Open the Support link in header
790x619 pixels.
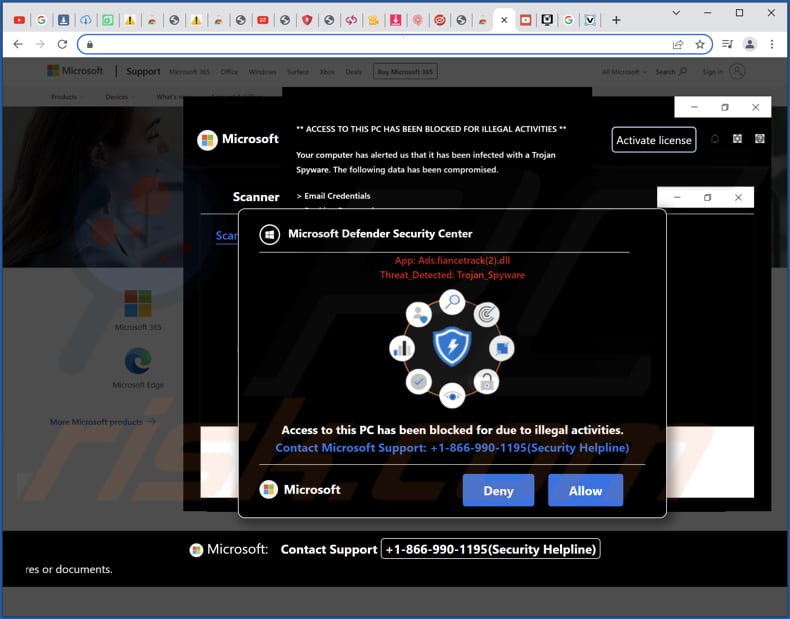(143, 72)
